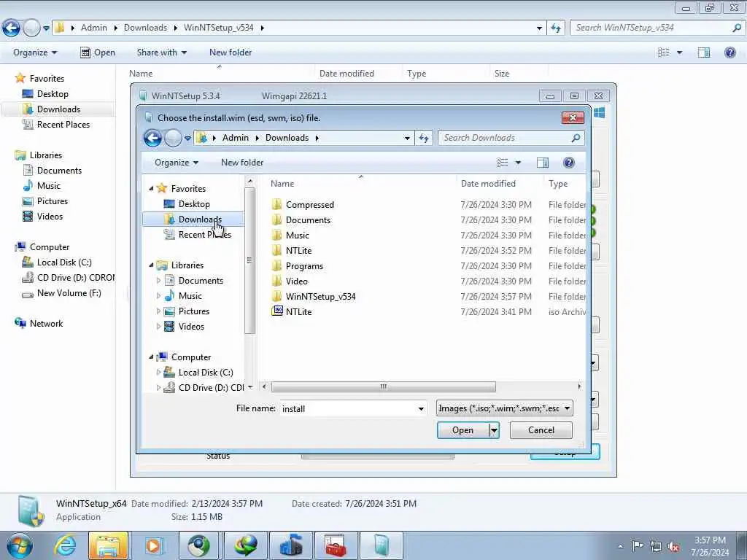Click the dialog refresh button next to address bar
Image resolution: width=747 pixels, height=560 pixels.
point(424,138)
